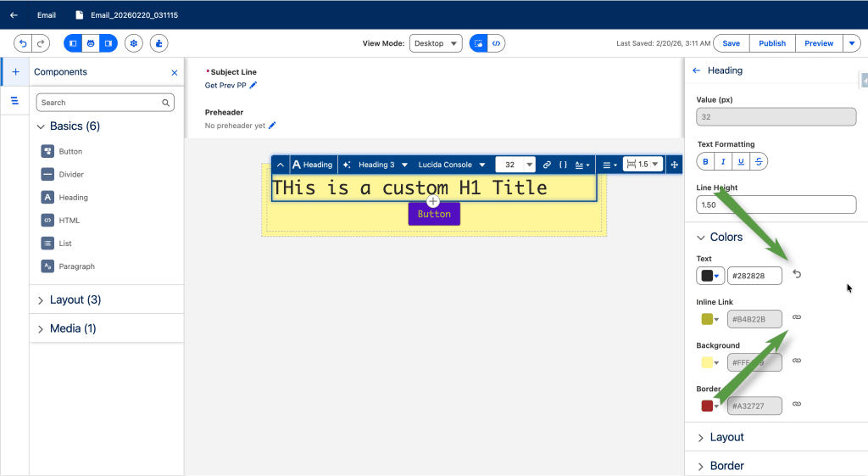Click the undo arrow in the top toolbar
The height and width of the screenshot is (476, 868).
pyautogui.click(x=22, y=43)
